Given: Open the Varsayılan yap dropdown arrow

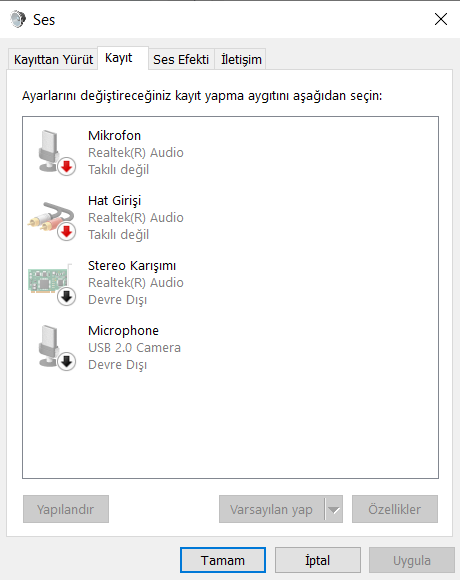Looking at the screenshot, I should tap(334, 509).
